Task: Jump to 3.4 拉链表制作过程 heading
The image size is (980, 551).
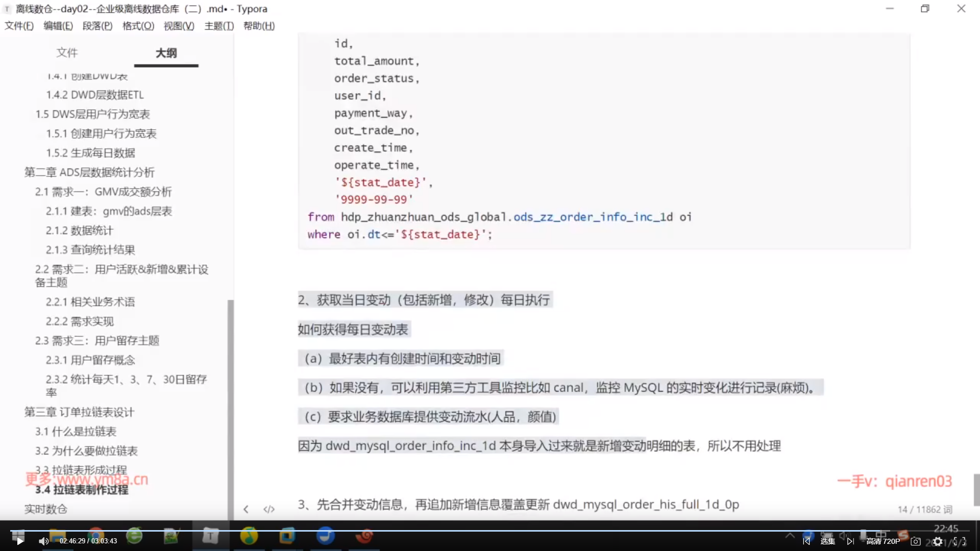Action: pyautogui.click(x=82, y=490)
